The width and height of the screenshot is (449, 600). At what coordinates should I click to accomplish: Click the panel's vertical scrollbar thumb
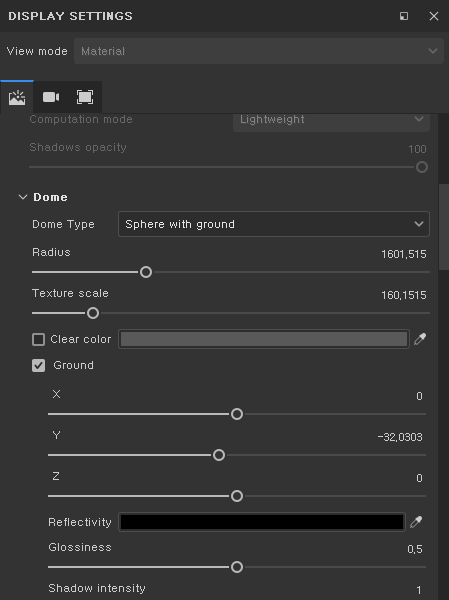[444, 227]
